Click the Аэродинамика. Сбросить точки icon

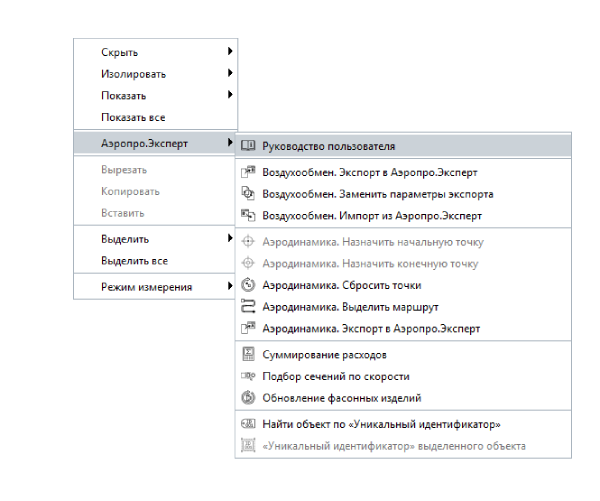(x=249, y=285)
